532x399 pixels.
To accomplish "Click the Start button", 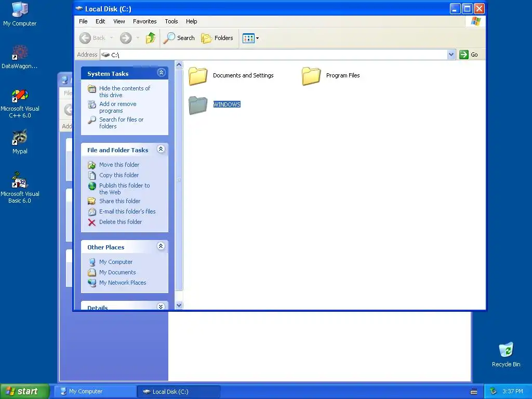I will [24, 391].
